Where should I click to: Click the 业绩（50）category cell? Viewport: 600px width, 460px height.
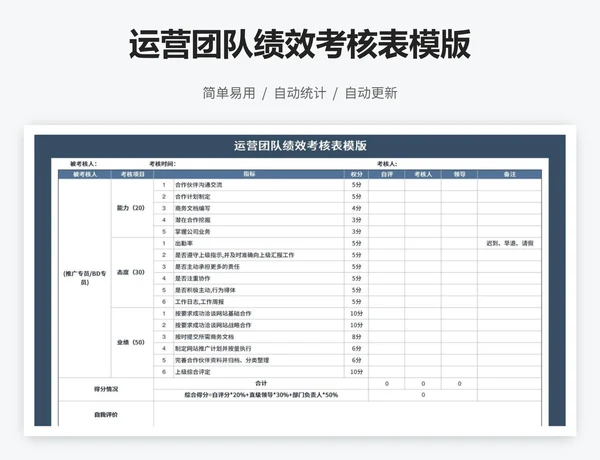click(x=132, y=343)
